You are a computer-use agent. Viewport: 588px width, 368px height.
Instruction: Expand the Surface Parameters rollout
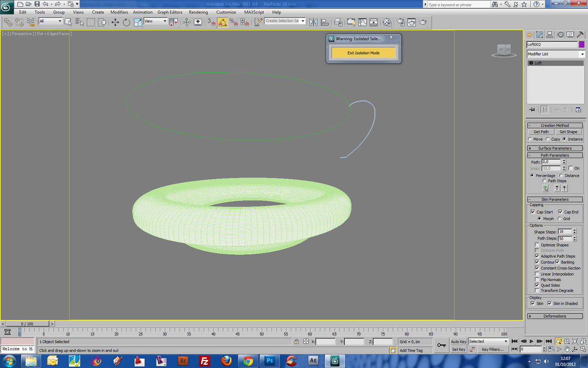[555, 148]
